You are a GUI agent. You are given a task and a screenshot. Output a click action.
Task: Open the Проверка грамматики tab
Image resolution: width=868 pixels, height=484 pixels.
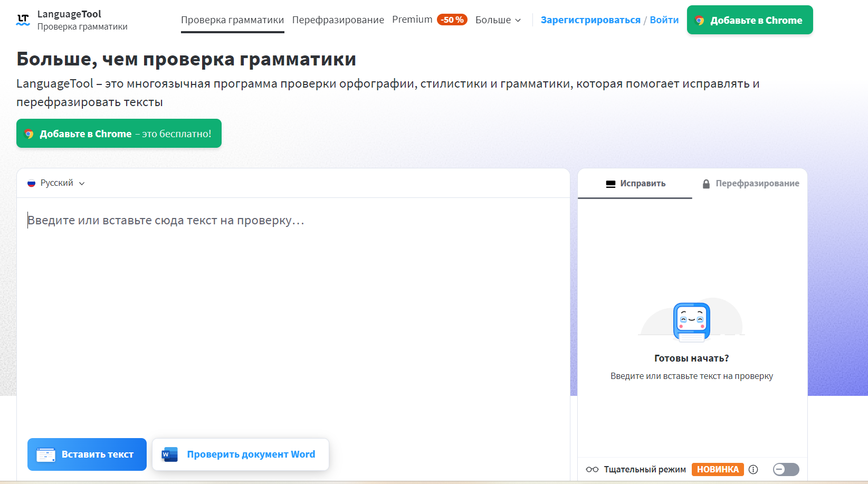[x=232, y=20]
